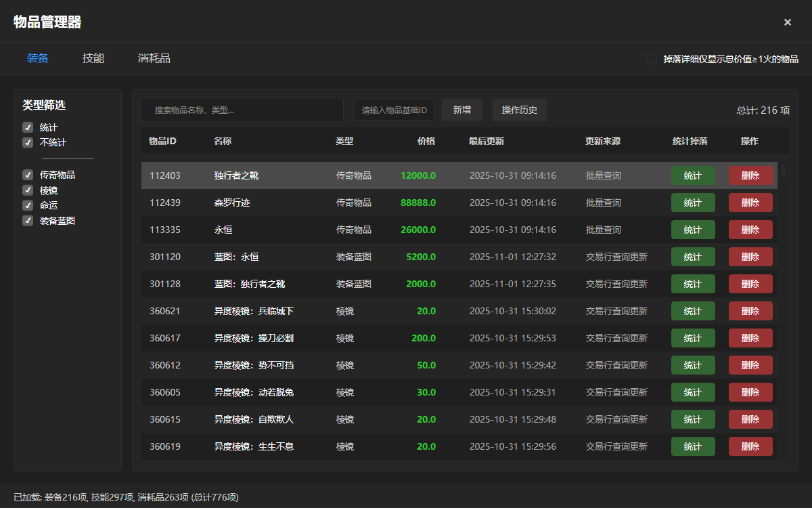Click the item list vertical scrollbar

(784, 171)
